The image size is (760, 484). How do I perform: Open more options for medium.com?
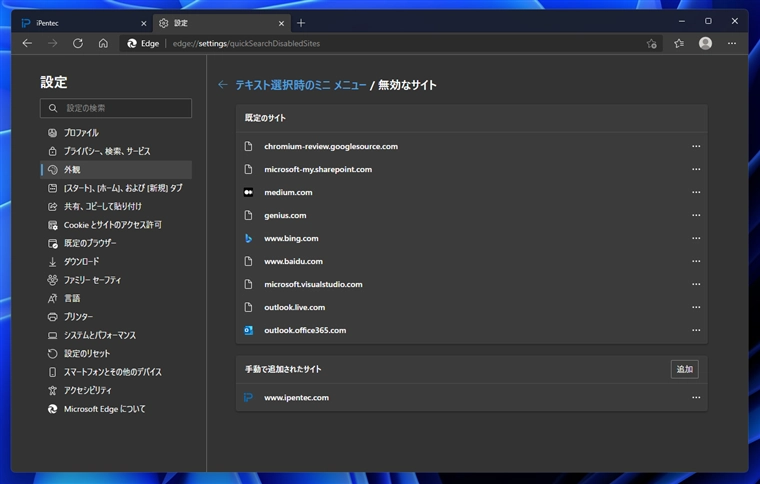pos(696,192)
